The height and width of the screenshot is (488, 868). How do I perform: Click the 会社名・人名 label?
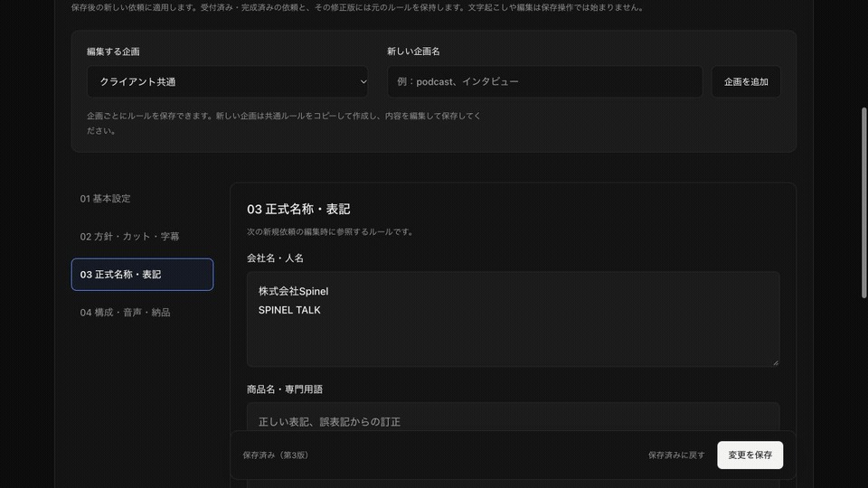coord(275,258)
